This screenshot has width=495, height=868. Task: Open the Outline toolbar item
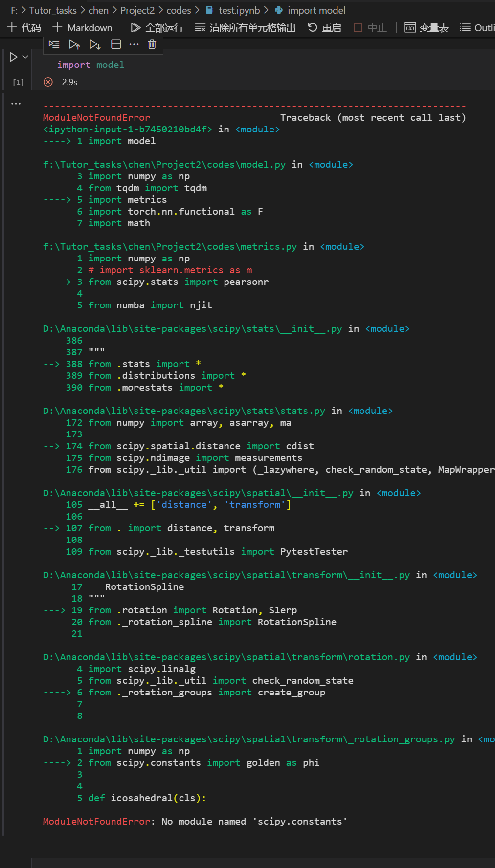[477, 28]
